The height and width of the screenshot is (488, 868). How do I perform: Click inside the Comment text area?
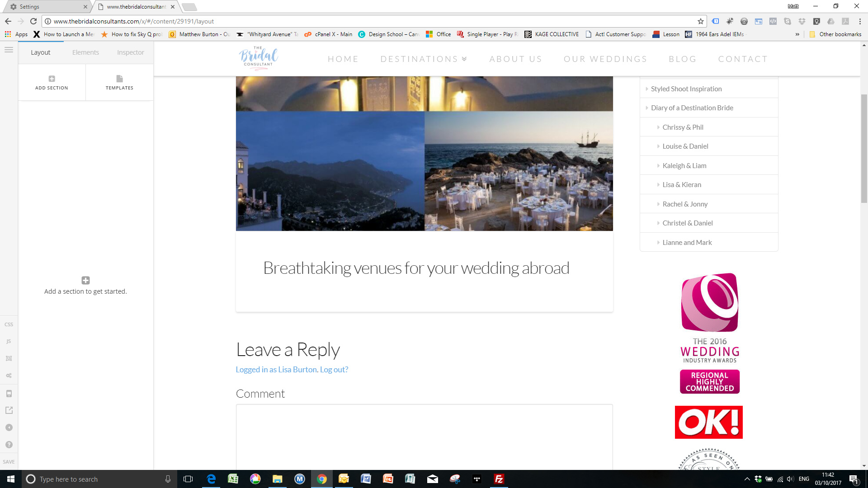[x=424, y=437]
